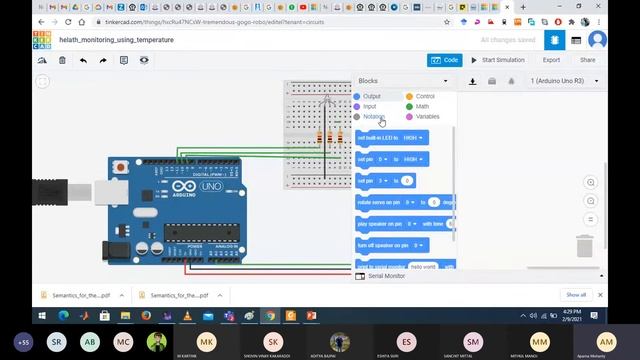Click the rotate component icon in toolbar

click(x=42, y=60)
